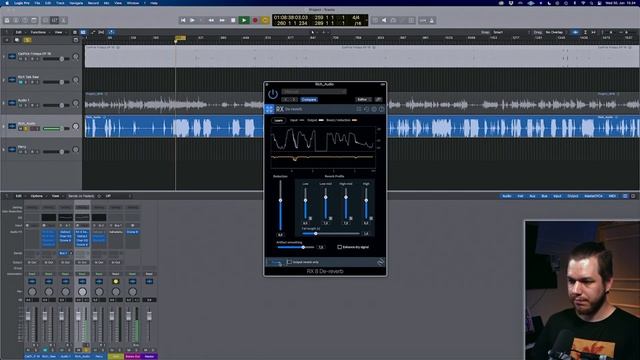640x360 pixels.
Task: Open the Apple menu
Action: click(x=7, y=3)
